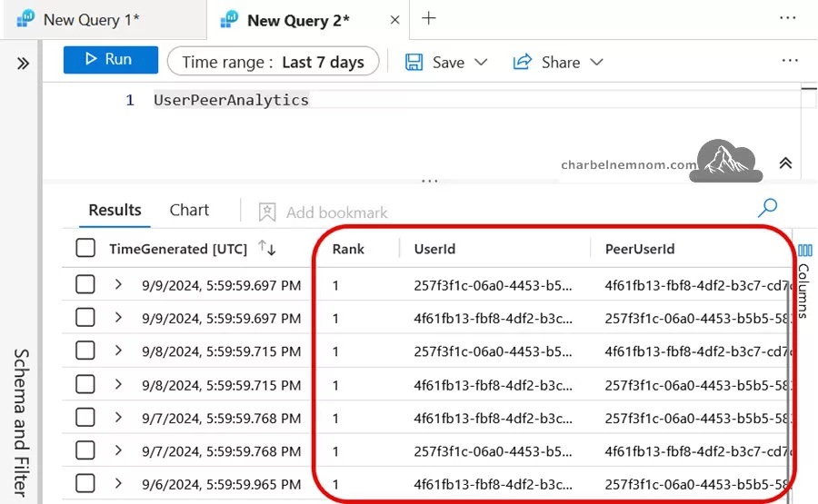Close the New Query 2 tab
818x504 pixels.
[x=395, y=20]
